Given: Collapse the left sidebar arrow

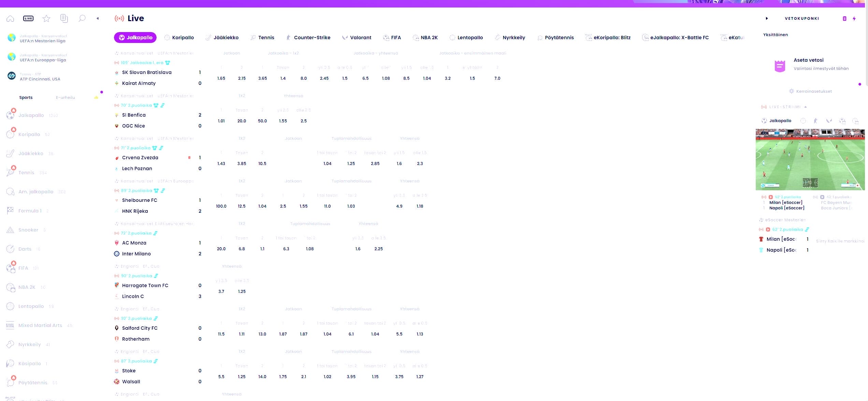Looking at the screenshot, I should point(98,18).
